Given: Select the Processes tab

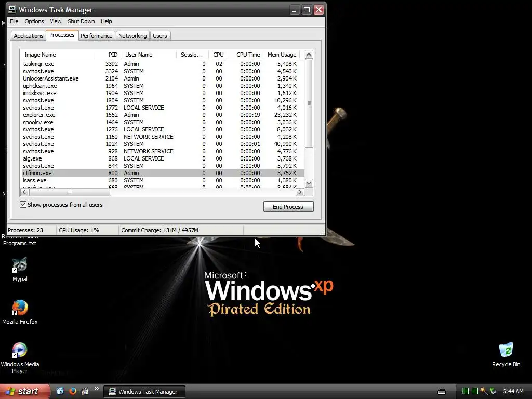Looking at the screenshot, I should pos(62,35).
